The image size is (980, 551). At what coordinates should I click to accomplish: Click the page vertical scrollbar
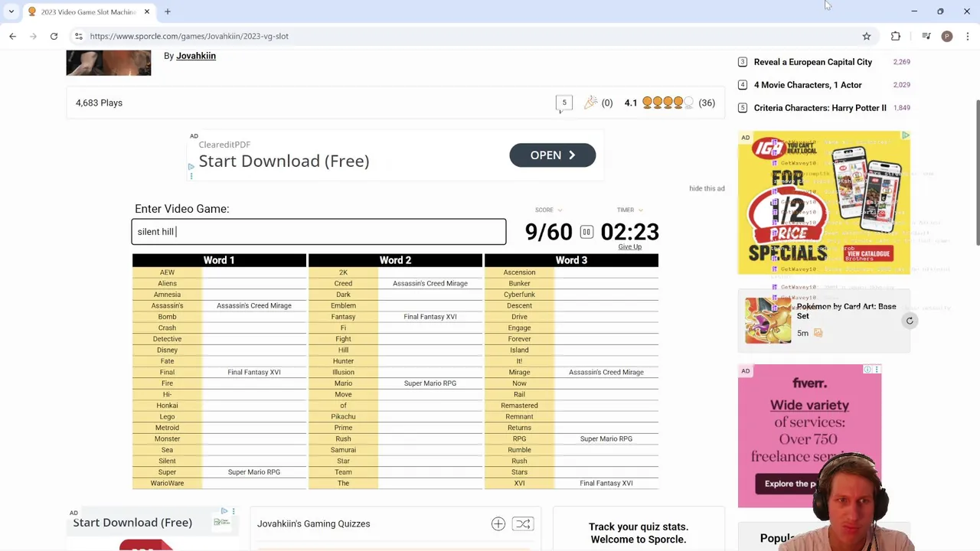977,173
